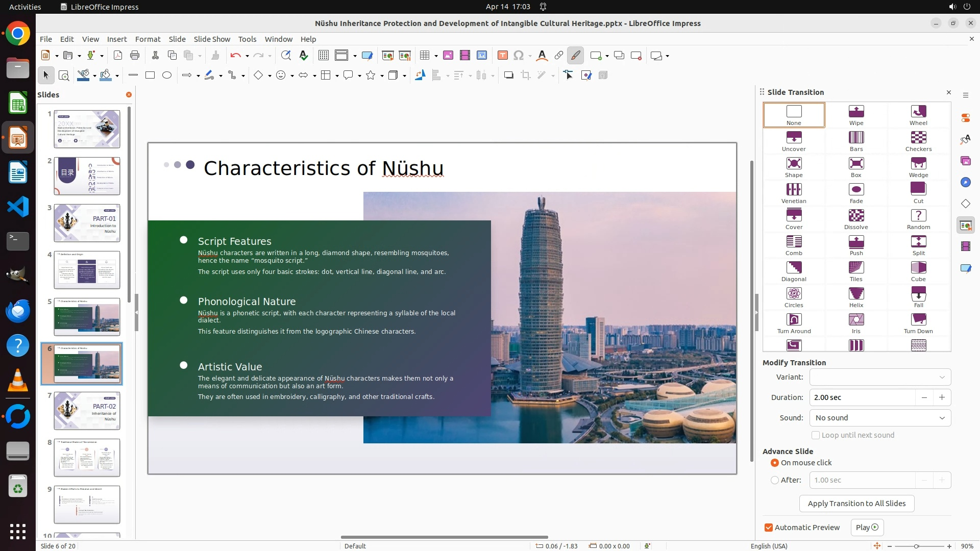Open the Stars and Banners dropdown arrow

(382, 76)
